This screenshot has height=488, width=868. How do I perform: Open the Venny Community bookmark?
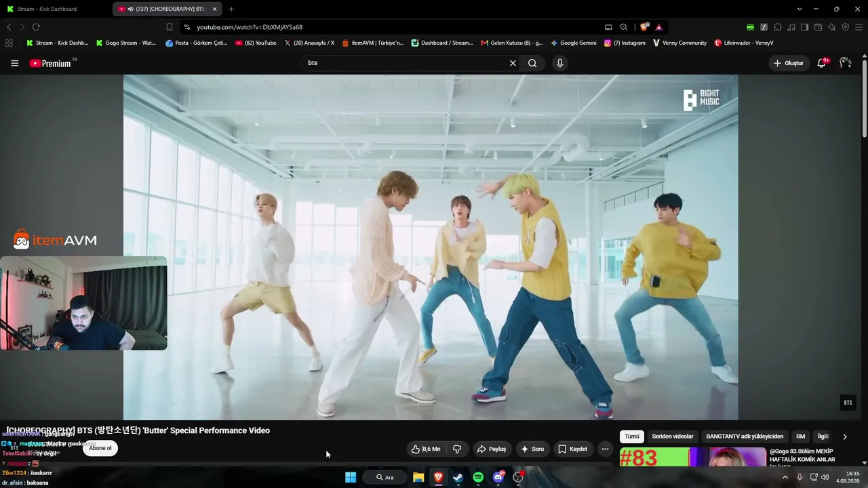679,43
